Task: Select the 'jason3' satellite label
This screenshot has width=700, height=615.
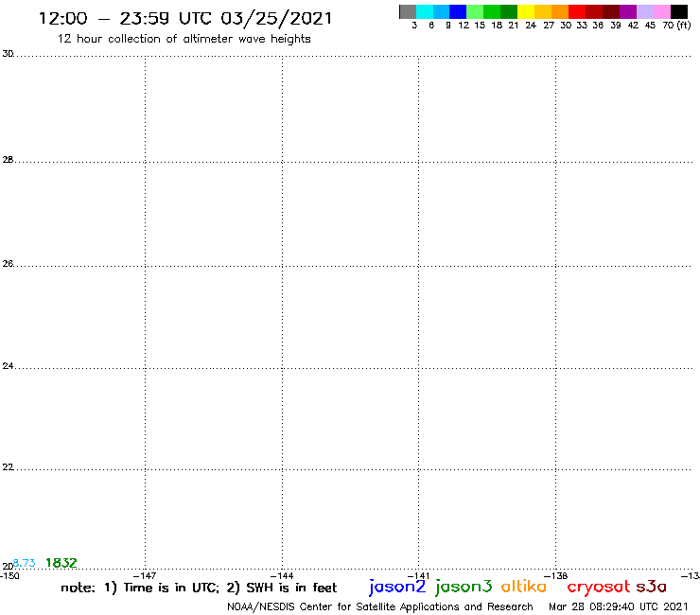Action: [464, 587]
